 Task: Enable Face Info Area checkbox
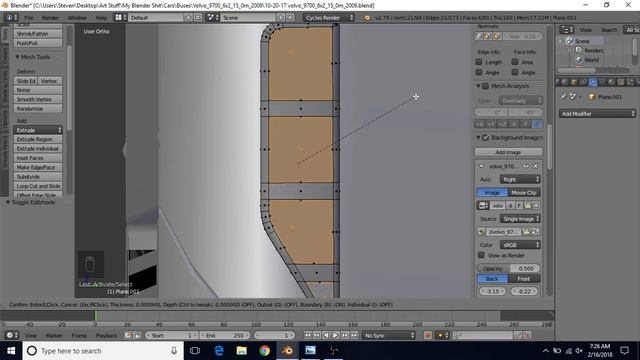coord(515,62)
